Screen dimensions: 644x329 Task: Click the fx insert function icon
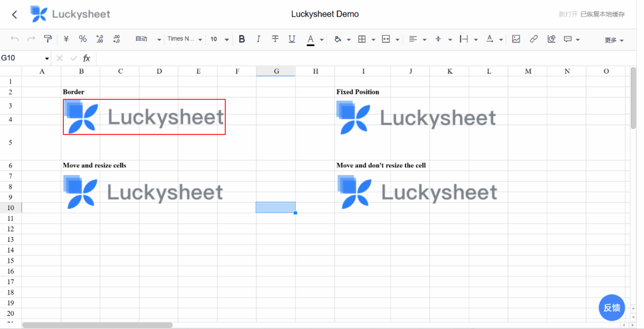86,59
